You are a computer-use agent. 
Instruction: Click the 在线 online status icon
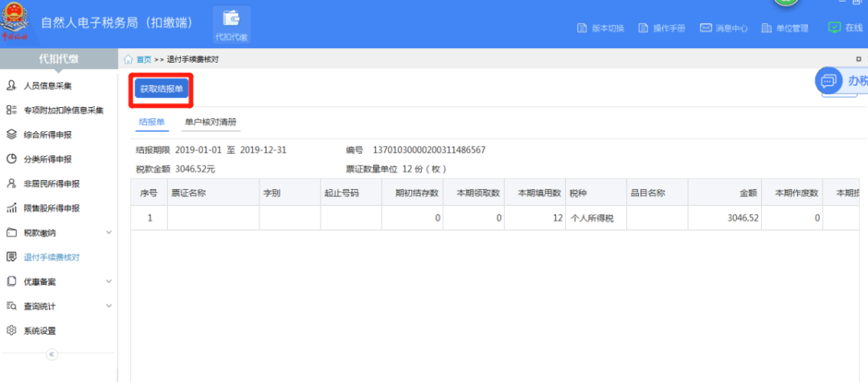click(x=834, y=27)
